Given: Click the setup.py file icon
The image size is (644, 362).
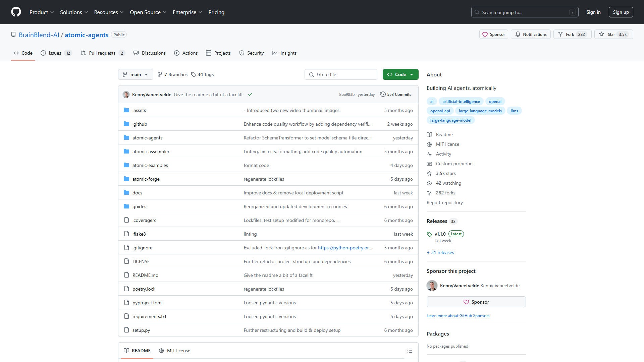Looking at the screenshot, I should (126, 330).
